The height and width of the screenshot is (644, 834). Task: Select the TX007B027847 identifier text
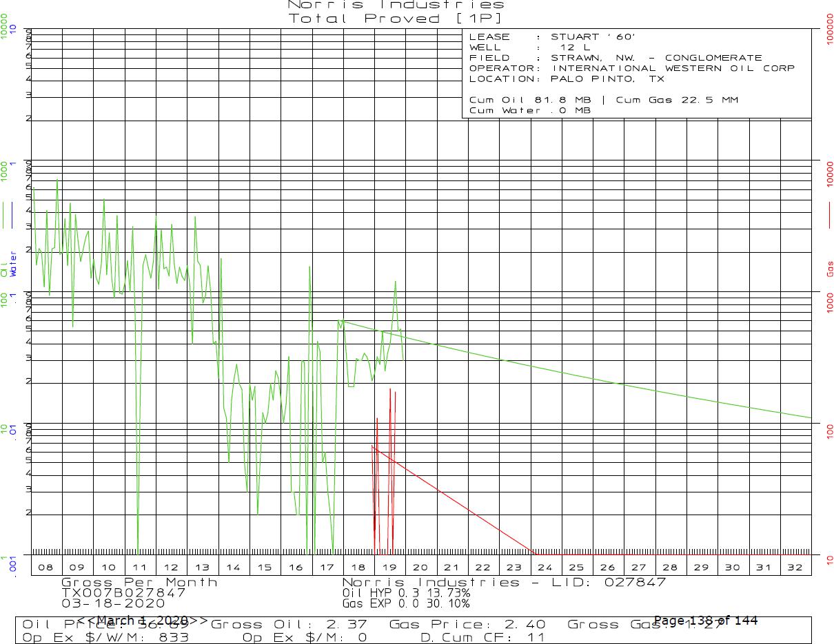pos(123,592)
